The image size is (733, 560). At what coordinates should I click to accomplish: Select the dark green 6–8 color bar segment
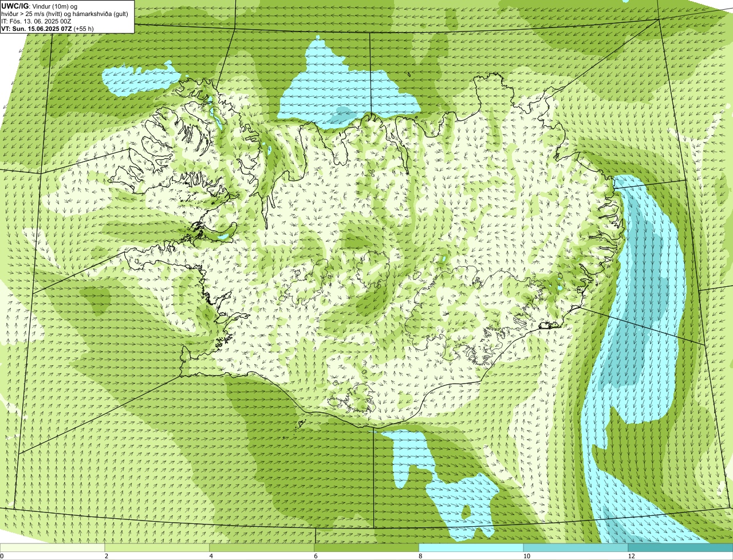coord(367,548)
